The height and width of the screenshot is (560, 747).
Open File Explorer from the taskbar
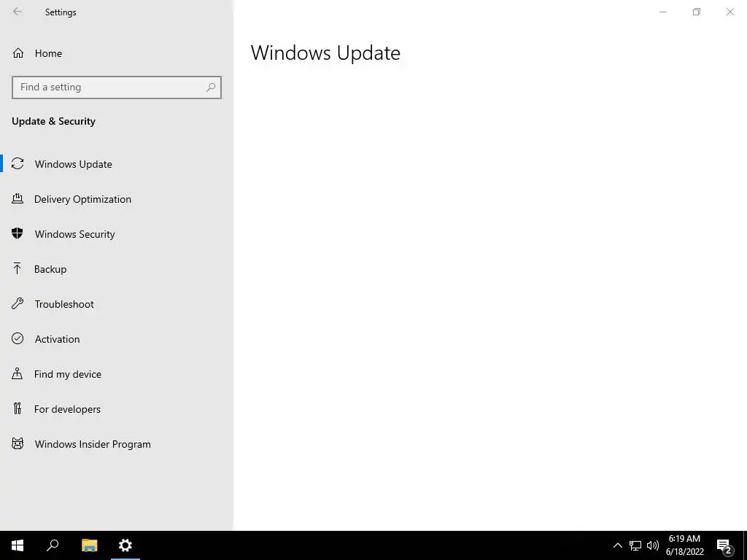click(x=89, y=545)
